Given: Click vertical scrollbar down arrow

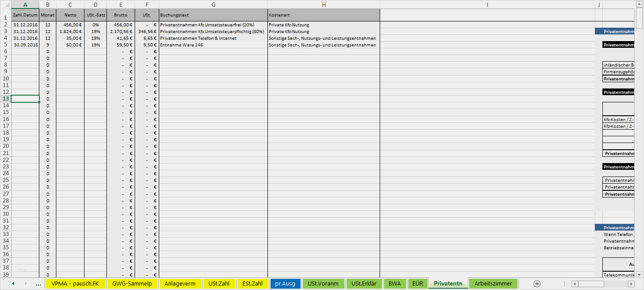Looking at the screenshot, I should coord(639,274).
